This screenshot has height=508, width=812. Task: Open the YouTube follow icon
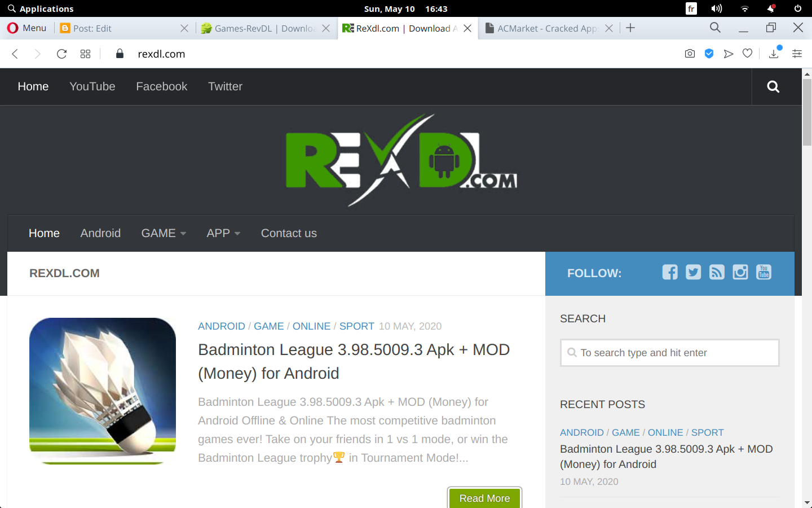tap(764, 272)
